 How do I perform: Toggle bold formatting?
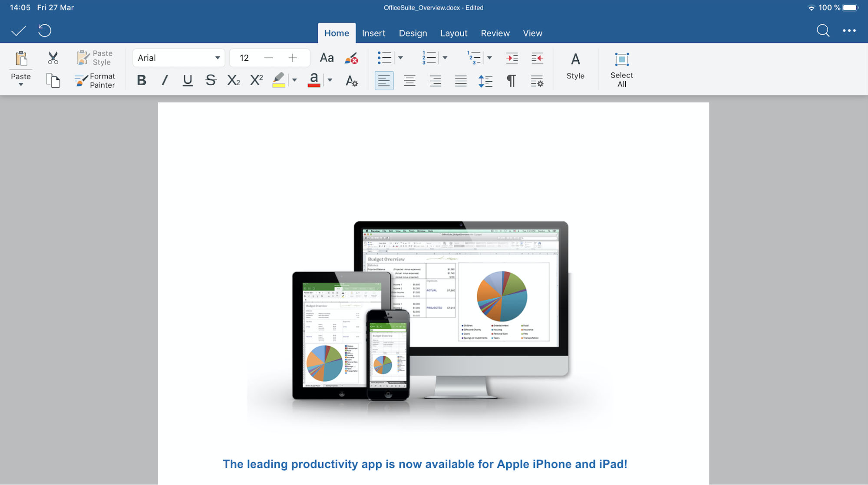pyautogui.click(x=141, y=81)
